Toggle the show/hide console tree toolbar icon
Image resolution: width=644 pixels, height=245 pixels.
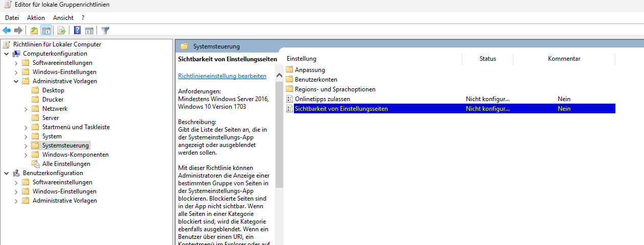point(46,31)
